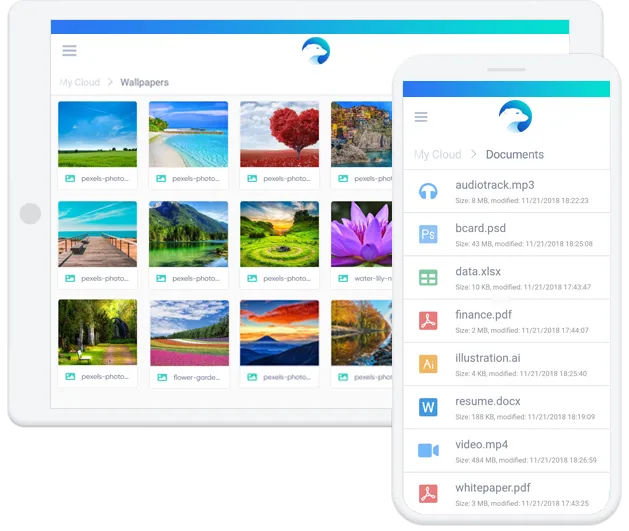Image resolution: width=629 pixels, height=531 pixels.
Task: Click the headphones icon for audiotrack.mp3
Action: point(428,192)
